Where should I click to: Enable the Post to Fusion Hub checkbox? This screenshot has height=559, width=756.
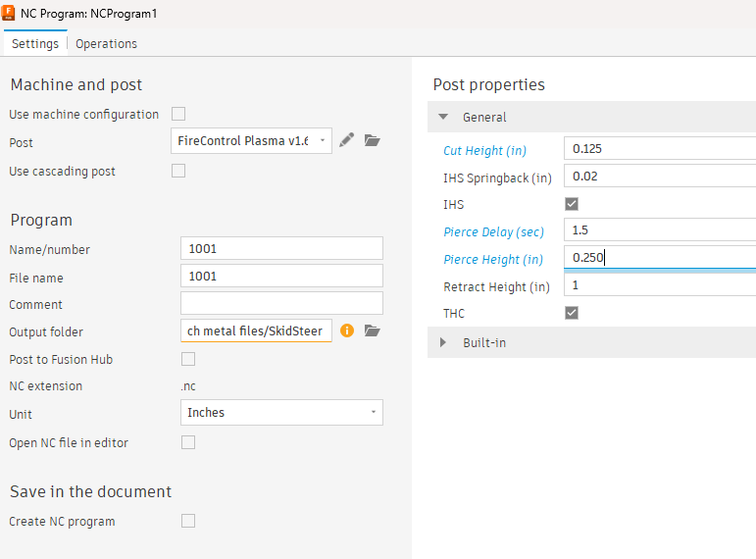click(188, 359)
